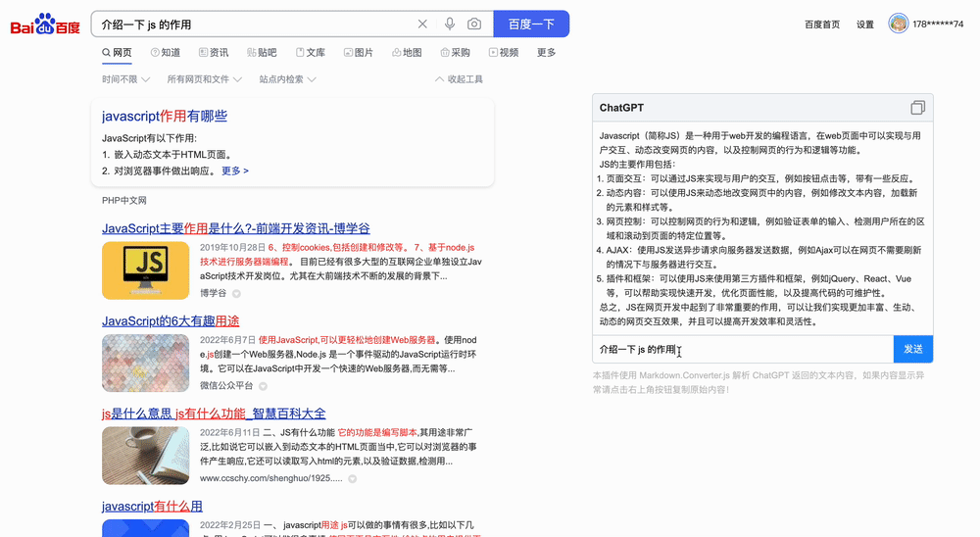Click the 博学谷 source label

point(213,293)
